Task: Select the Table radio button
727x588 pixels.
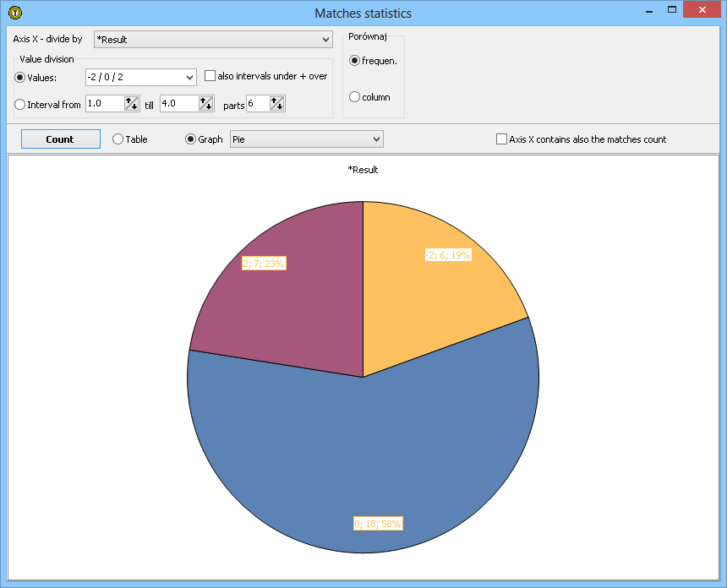Action: tap(118, 139)
